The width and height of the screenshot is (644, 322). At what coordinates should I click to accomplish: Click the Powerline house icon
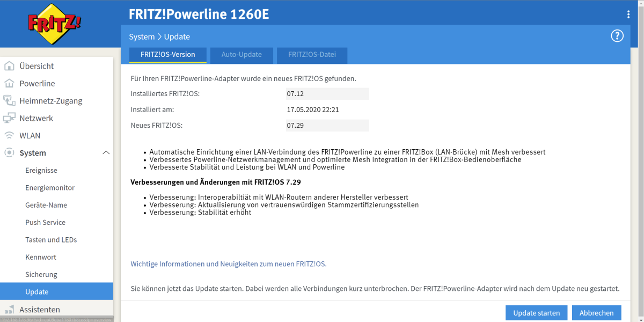pos(9,83)
